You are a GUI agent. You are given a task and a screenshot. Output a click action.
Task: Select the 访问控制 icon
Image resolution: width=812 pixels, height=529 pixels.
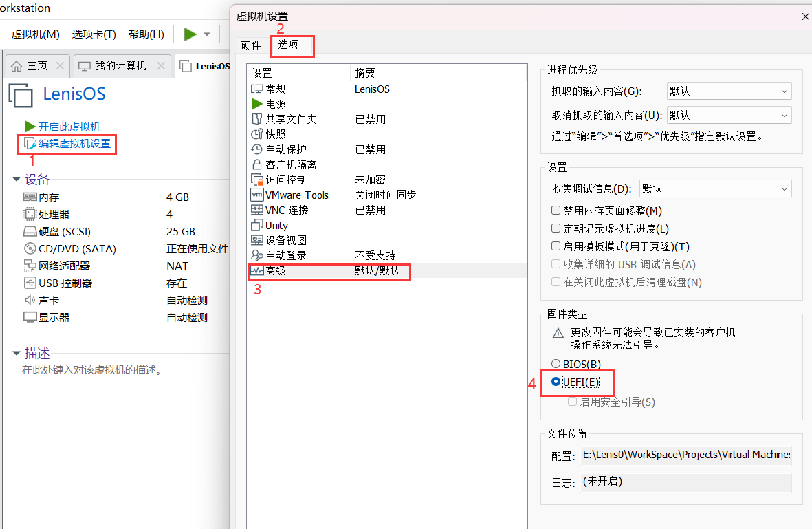(x=257, y=180)
